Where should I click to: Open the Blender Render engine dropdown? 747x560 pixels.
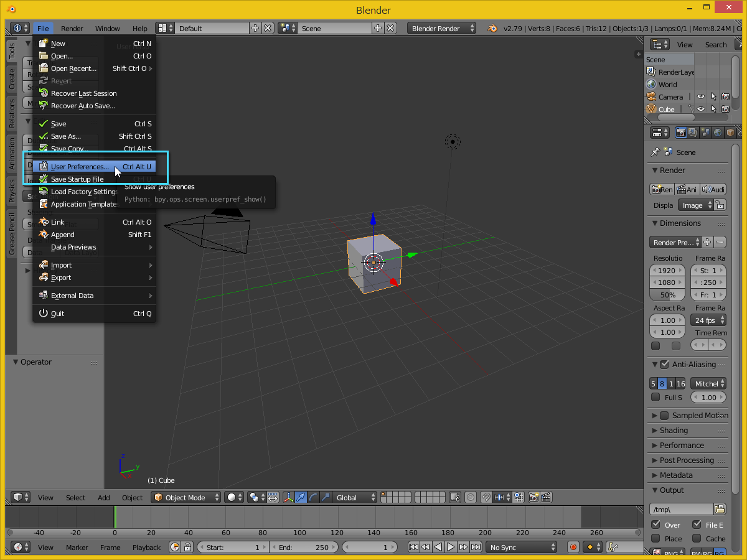[442, 29]
